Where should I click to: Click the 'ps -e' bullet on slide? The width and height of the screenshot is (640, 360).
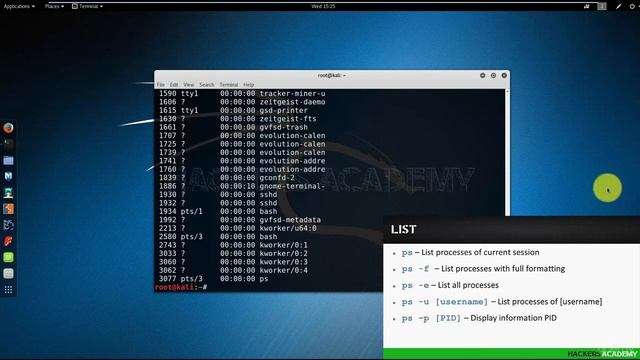pyautogui.click(x=450, y=285)
